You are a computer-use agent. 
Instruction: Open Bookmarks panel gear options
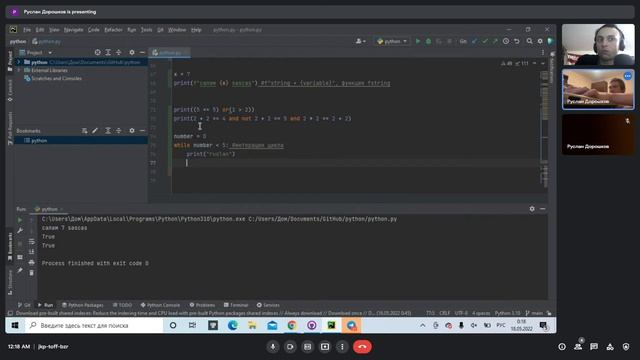tap(132, 131)
